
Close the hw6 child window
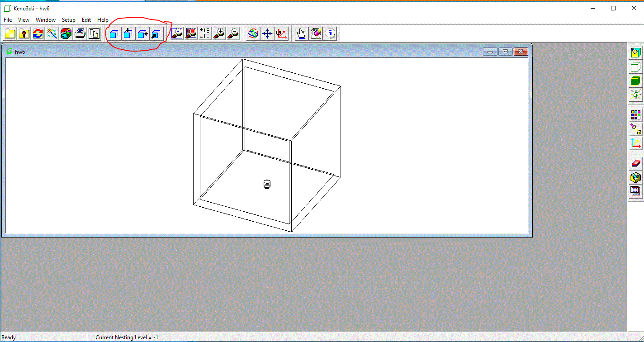(521, 52)
